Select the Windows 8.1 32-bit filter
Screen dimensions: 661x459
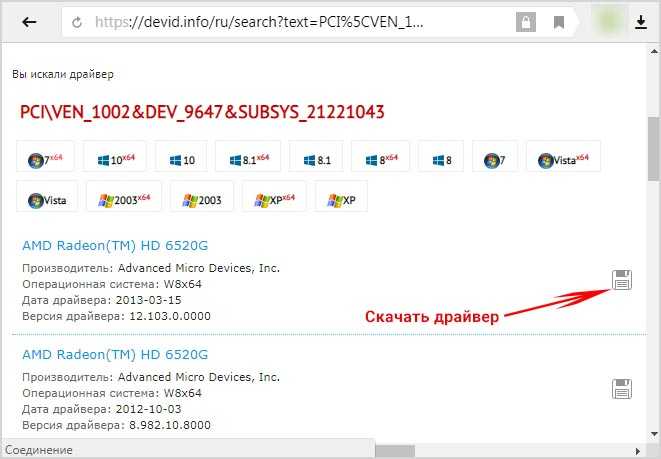(x=316, y=156)
